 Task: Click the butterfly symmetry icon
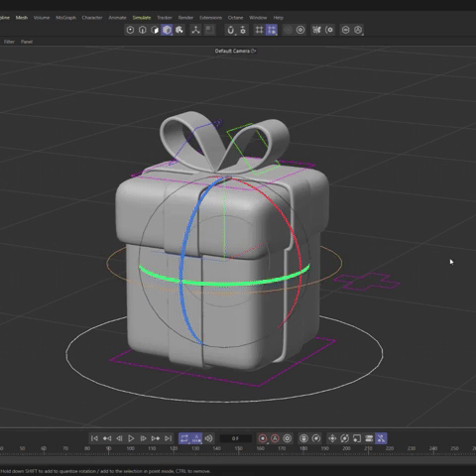[316, 30]
